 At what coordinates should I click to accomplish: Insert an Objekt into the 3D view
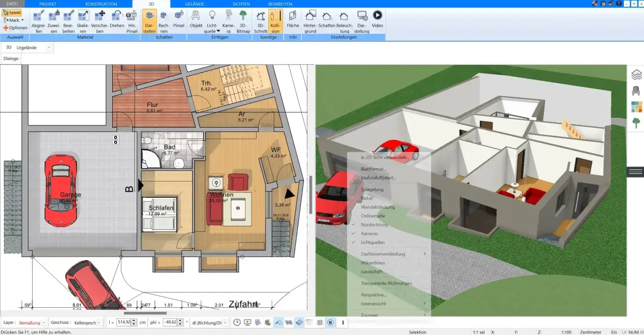click(x=196, y=19)
